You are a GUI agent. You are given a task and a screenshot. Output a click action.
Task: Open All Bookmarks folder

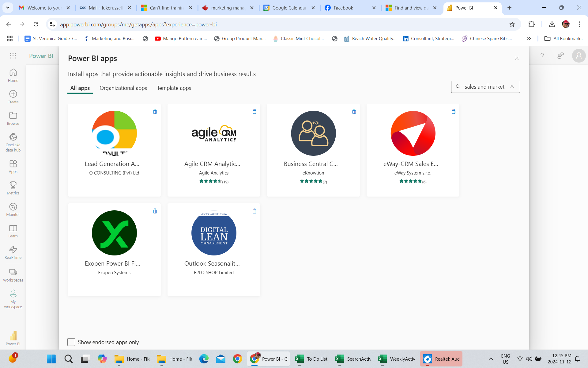pyautogui.click(x=563, y=38)
